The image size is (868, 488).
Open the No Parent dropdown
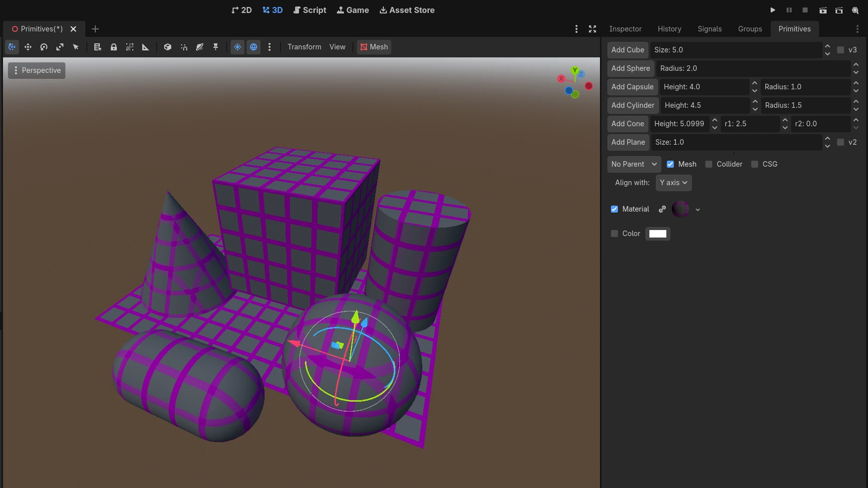pyautogui.click(x=634, y=164)
